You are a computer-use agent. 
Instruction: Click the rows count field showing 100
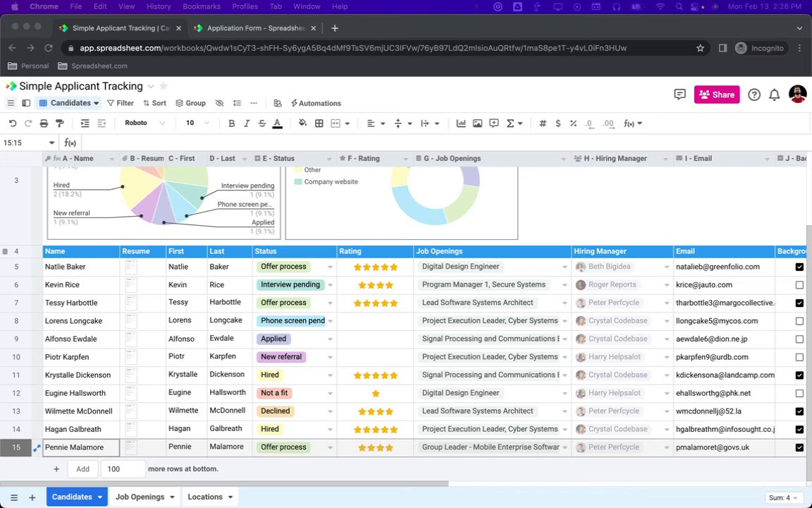click(123, 469)
